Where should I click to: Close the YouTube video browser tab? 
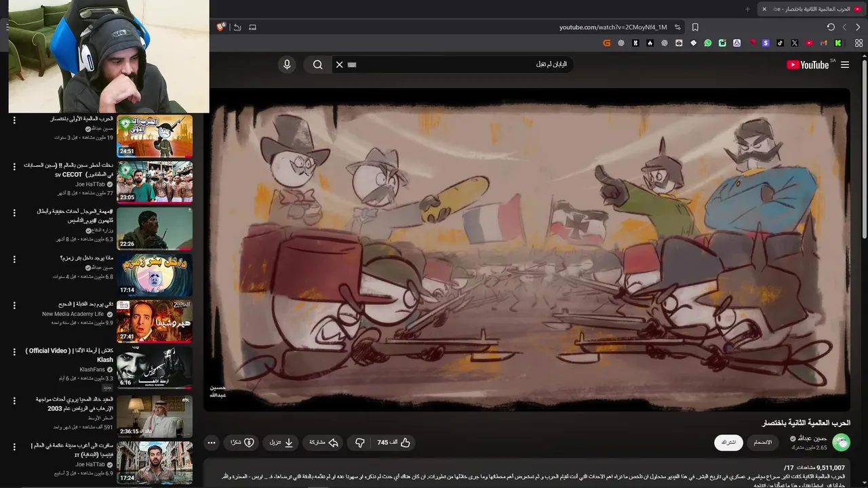[764, 9]
